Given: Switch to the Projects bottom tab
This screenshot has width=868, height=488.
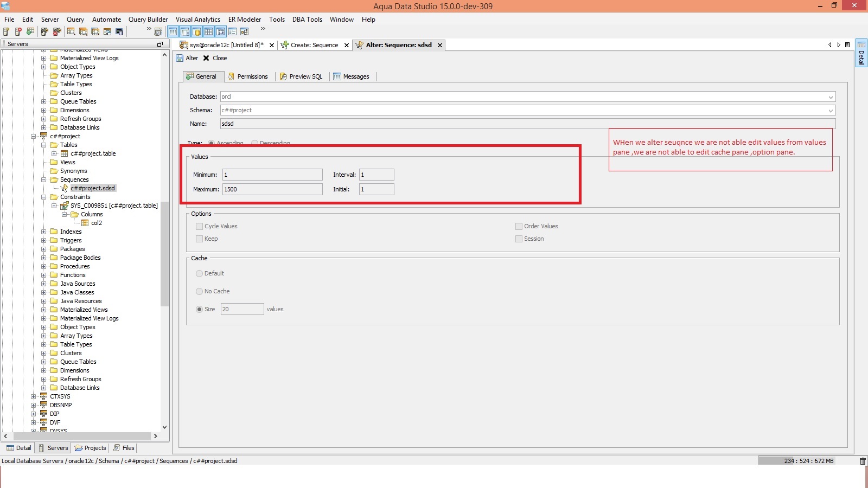Looking at the screenshot, I should click(91, 448).
